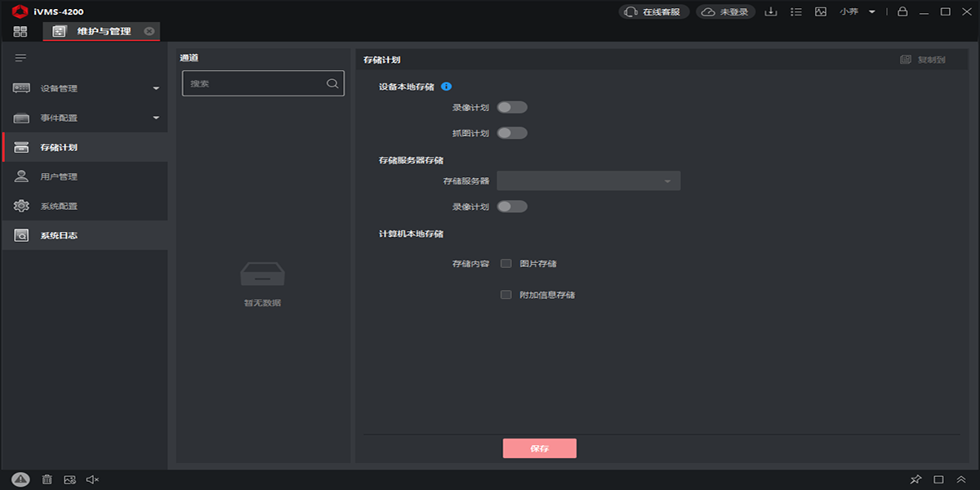The width and height of the screenshot is (980, 490).
Task: Toggle 录像计划 under 设备本地存储
Action: click(512, 107)
